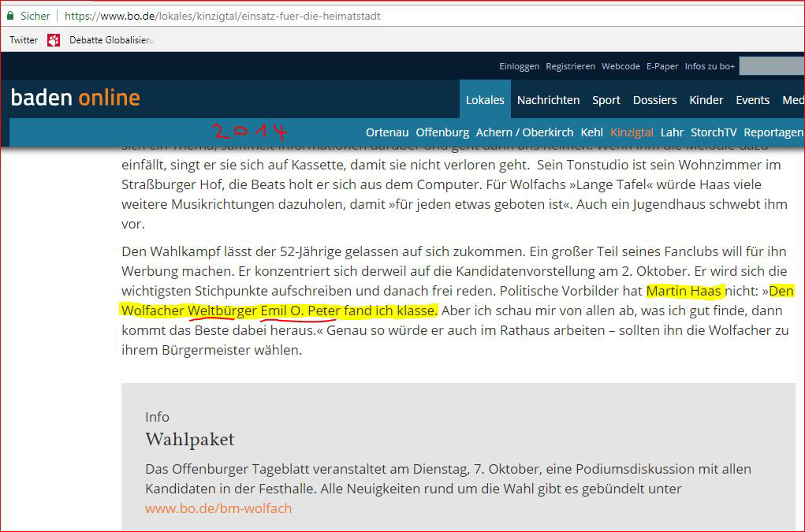The height and width of the screenshot is (532, 805).
Task: Click the Webcode link
Action: click(621, 66)
